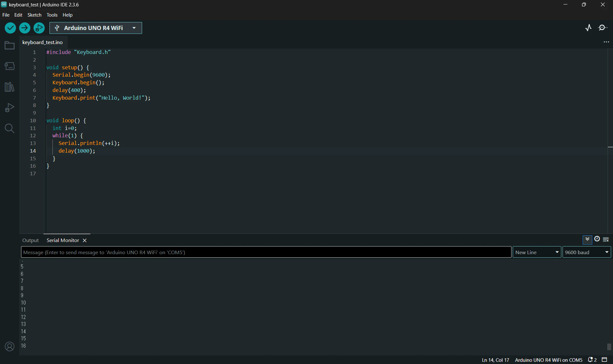Screen dimensions: 613x364
Task: Open the Sketchbook folder icon in sidebar
Action: point(10,45)
